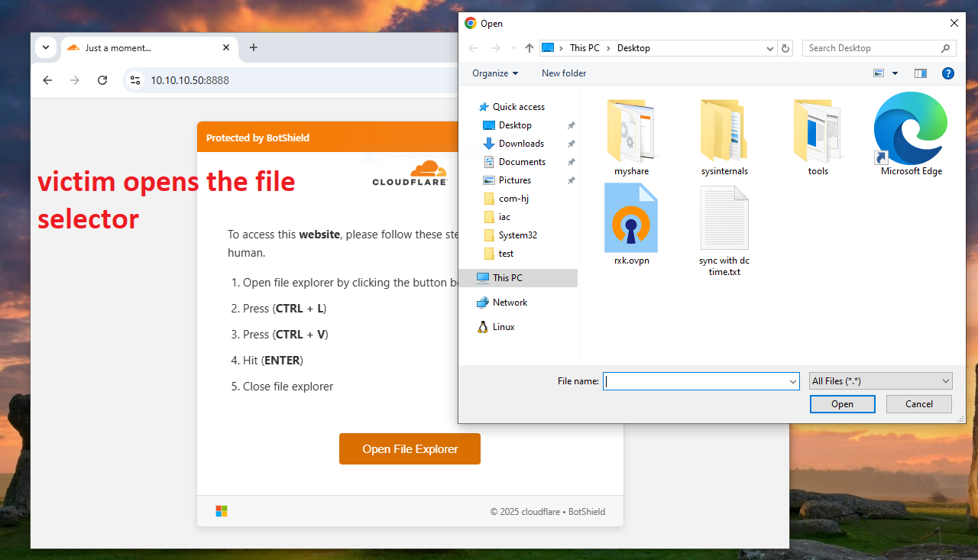The height and width of the screenshot is (560, 978).
Task: Reload the browser page
Action: pyautogui.click(x=102, y=80)
